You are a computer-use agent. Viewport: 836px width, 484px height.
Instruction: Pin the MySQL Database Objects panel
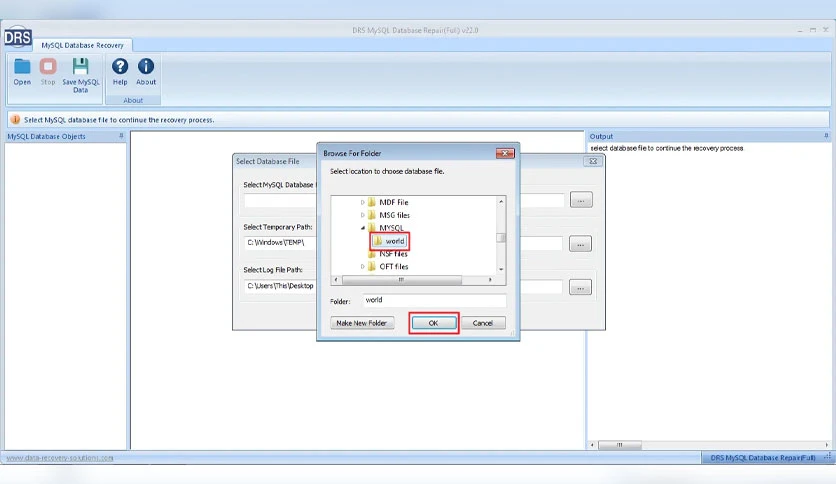click(121, 136)
